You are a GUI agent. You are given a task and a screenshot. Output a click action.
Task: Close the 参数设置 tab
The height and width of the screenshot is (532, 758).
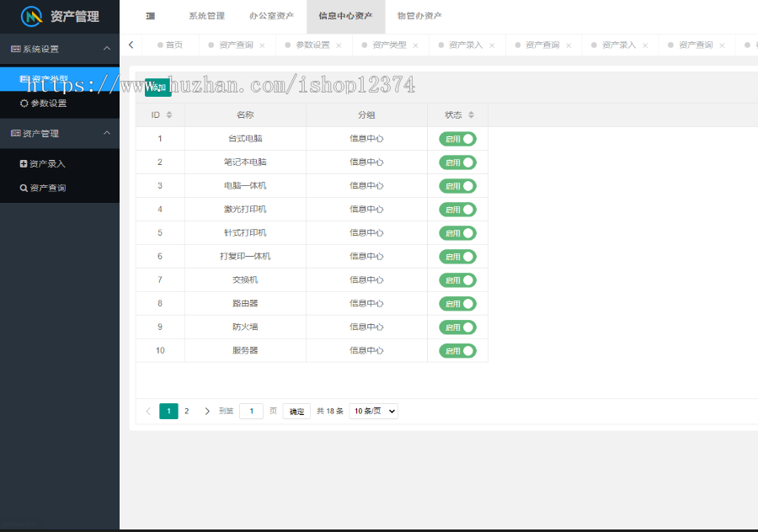pyautogui.click(x=339, y=45)
